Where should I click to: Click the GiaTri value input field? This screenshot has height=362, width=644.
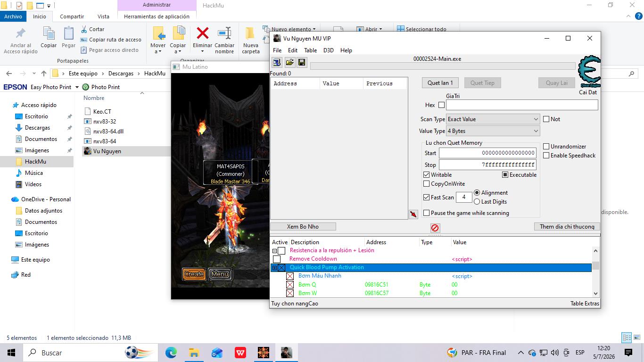click(522, 105)
